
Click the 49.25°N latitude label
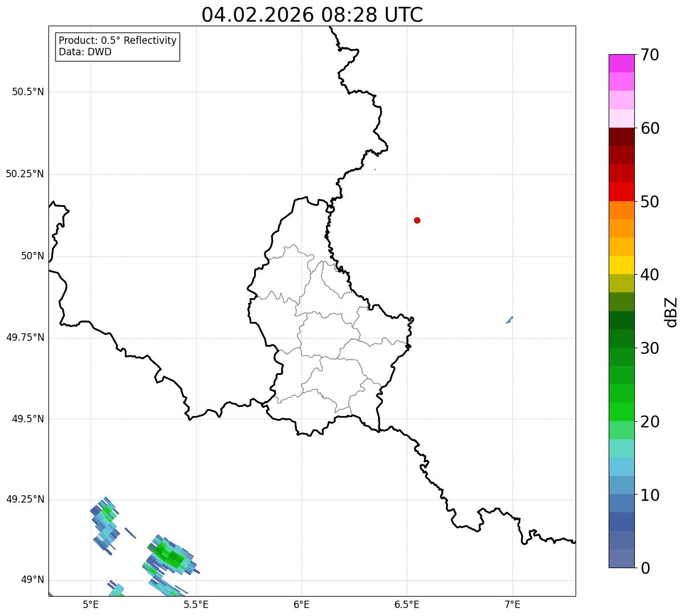(x=25, y=499)
